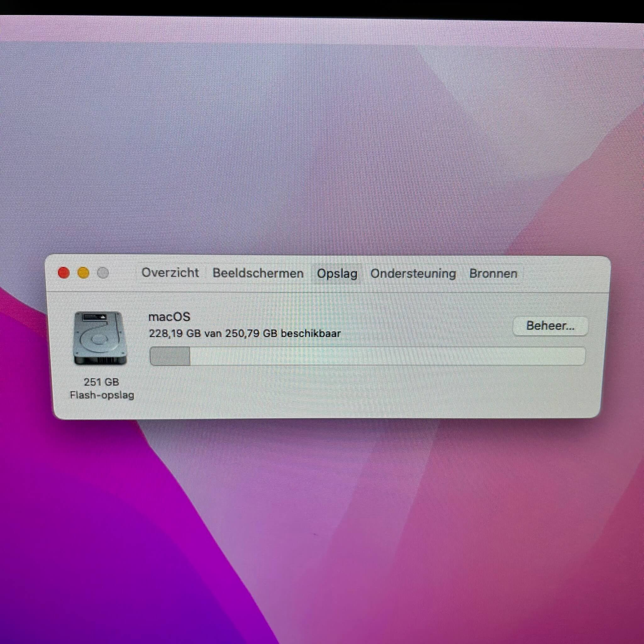
Task: Select the Opslag tab
Action: pyautogui.click(x=337, y=274)
